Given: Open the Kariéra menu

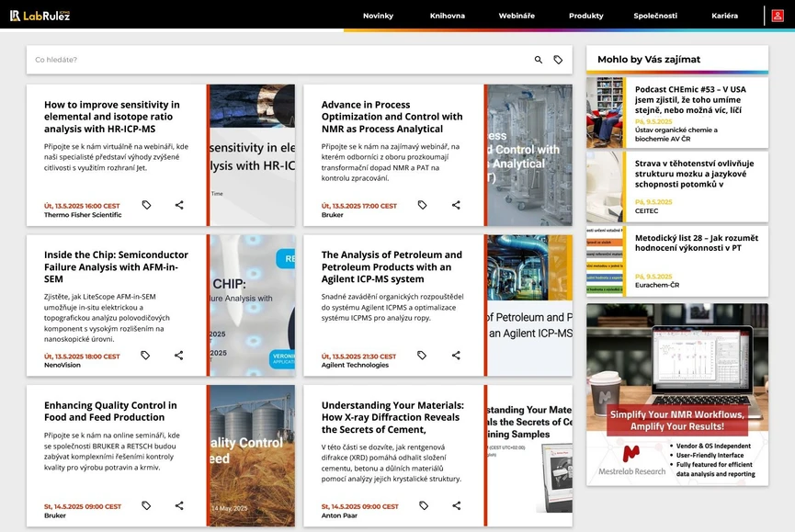Looking at the screenshot, I should click(x=725, y=16).
